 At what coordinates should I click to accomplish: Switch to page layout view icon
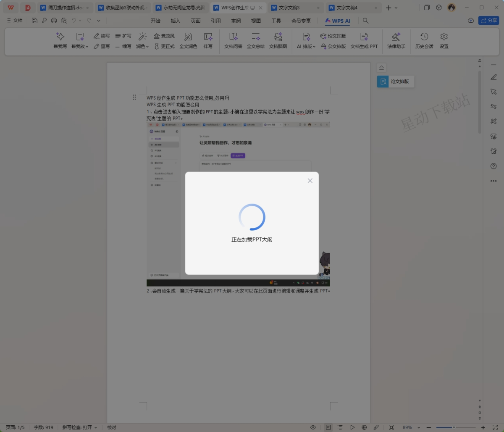pyautogui.click(x=328, y=427)
